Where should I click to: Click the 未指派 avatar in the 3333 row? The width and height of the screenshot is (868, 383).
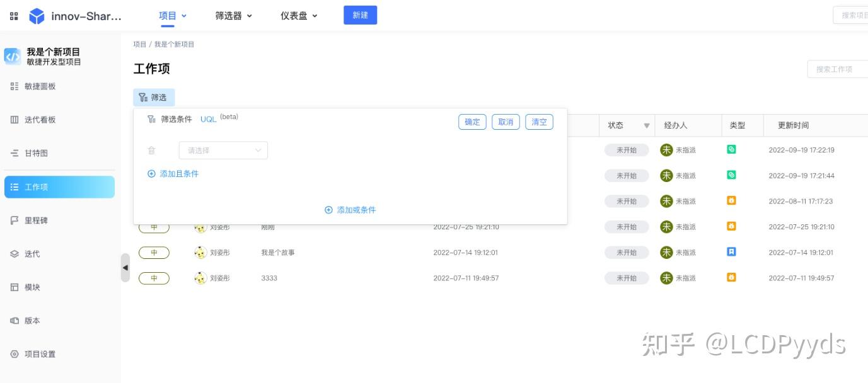[666, 278]
